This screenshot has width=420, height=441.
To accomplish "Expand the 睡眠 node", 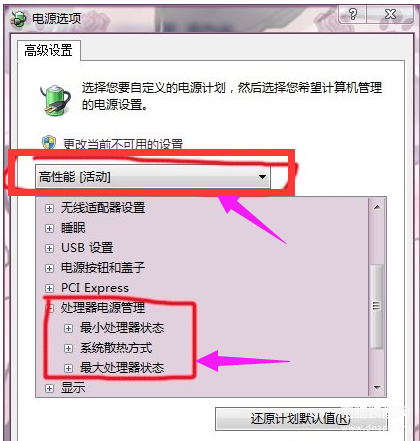I will tap(49, 229).
